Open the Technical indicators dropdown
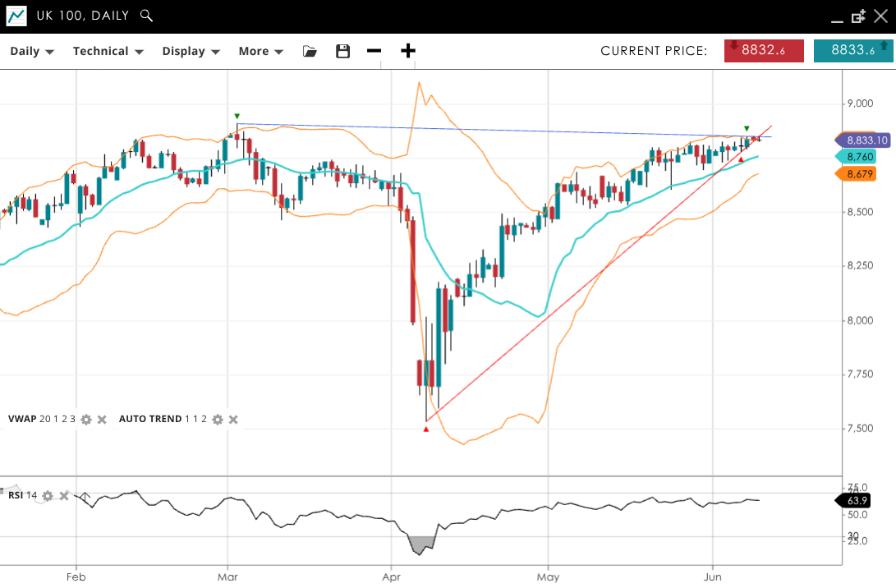Image resolution: width=896 pixels, height=588 pixels. point(108,51)
